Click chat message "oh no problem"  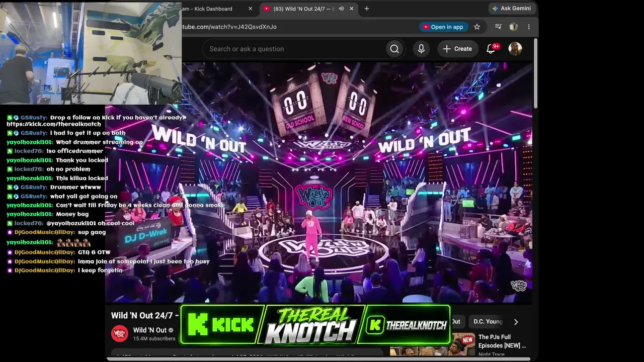coord(68,169)
